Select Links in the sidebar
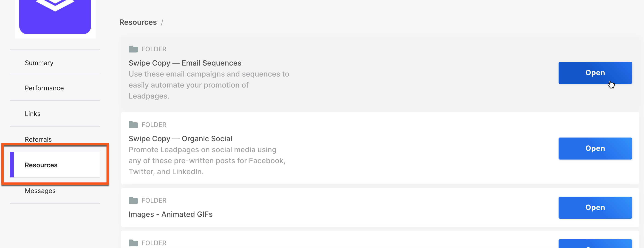Viewport: 644px width, 248px height. (x=33, y=114)
